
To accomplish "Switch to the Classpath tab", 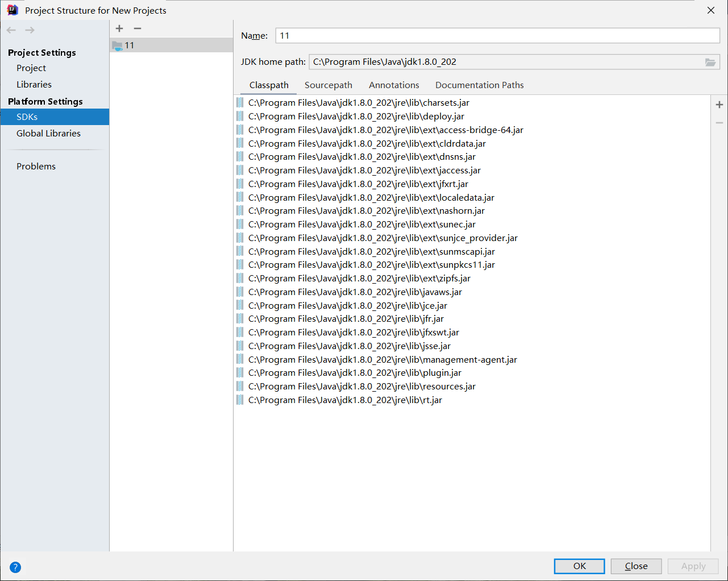I will 269,85.
